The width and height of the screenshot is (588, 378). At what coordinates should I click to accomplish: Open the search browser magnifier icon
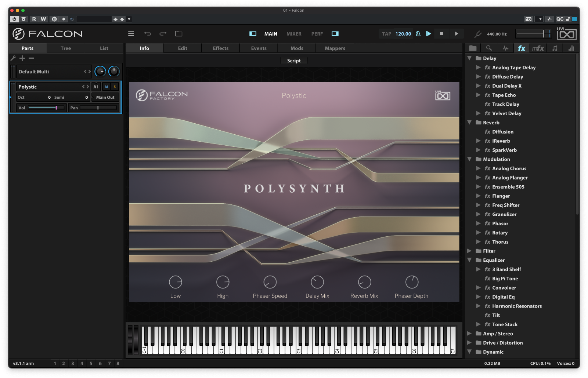(489, 48)
